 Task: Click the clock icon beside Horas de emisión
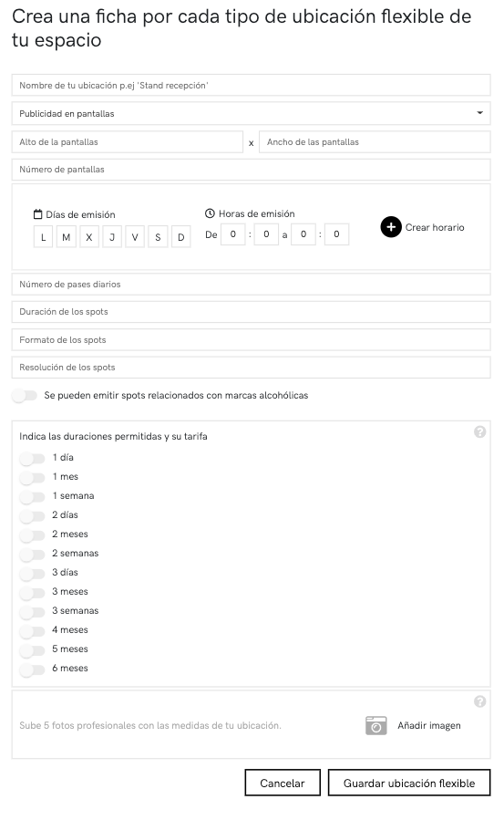click(210, 213)
